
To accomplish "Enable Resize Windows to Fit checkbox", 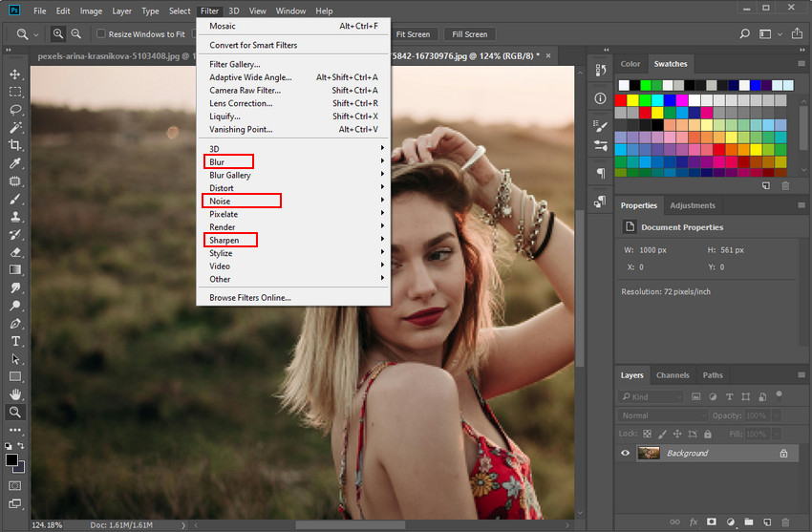I will pyautogui.click(x=101, y=34).
